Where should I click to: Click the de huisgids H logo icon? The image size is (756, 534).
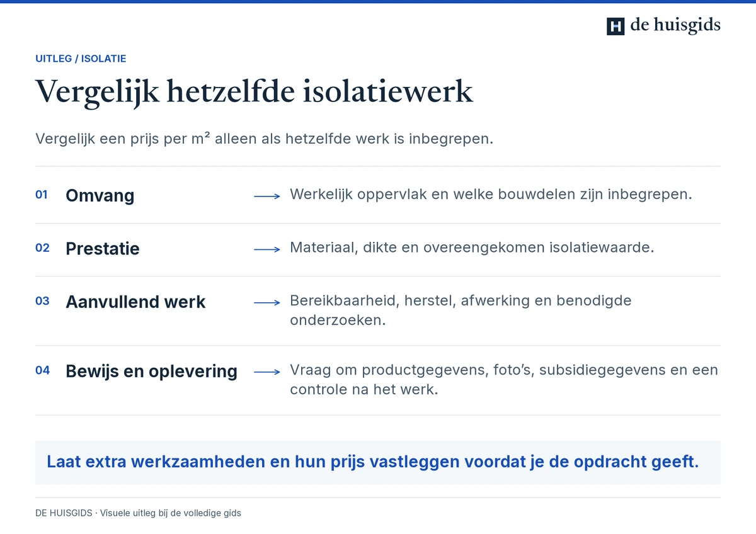[x=616, y=26]
